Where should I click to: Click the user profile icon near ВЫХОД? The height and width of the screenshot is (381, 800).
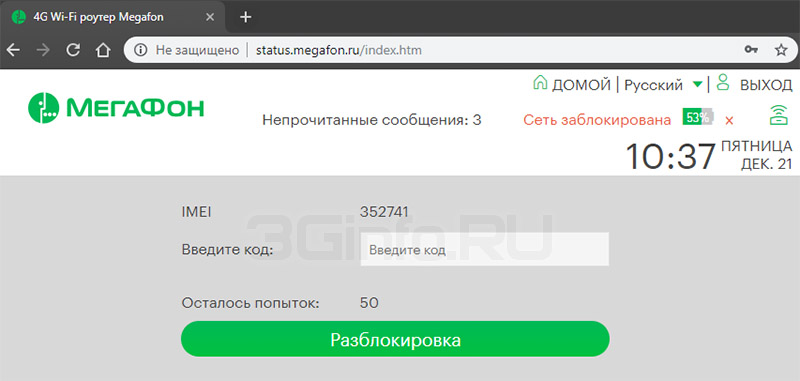722,82
